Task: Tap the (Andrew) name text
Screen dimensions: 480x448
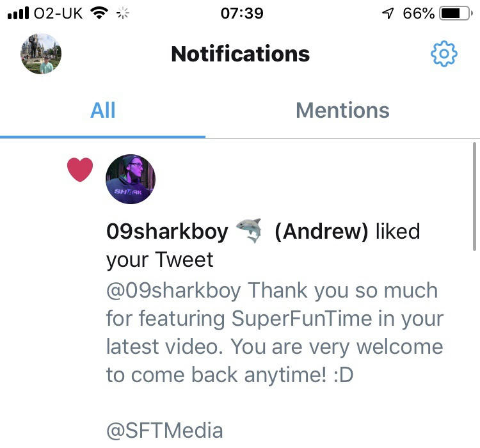Action: click(x=321, y=232)
